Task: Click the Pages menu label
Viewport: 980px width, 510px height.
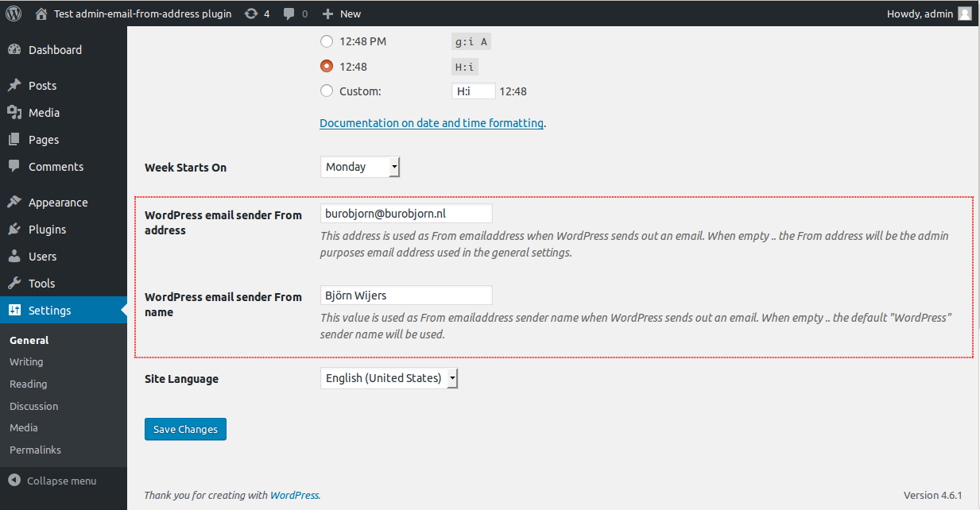Action: pyautogui.click(x=44, y=139)
